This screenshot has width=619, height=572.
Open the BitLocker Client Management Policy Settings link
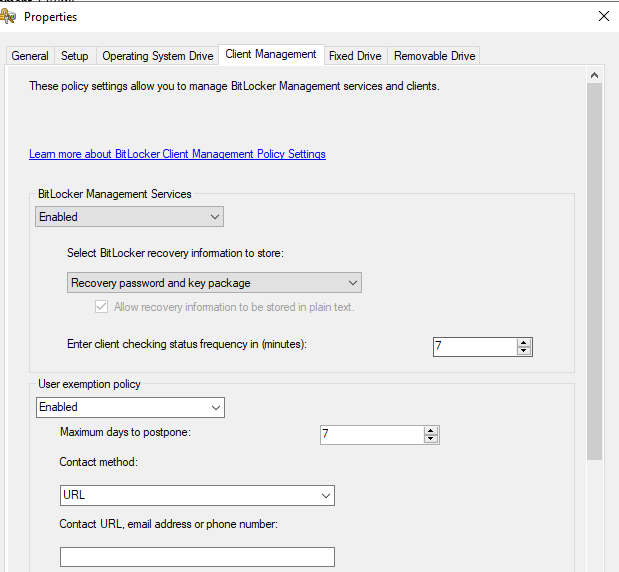pyautogui.click(x=177, y=154)
